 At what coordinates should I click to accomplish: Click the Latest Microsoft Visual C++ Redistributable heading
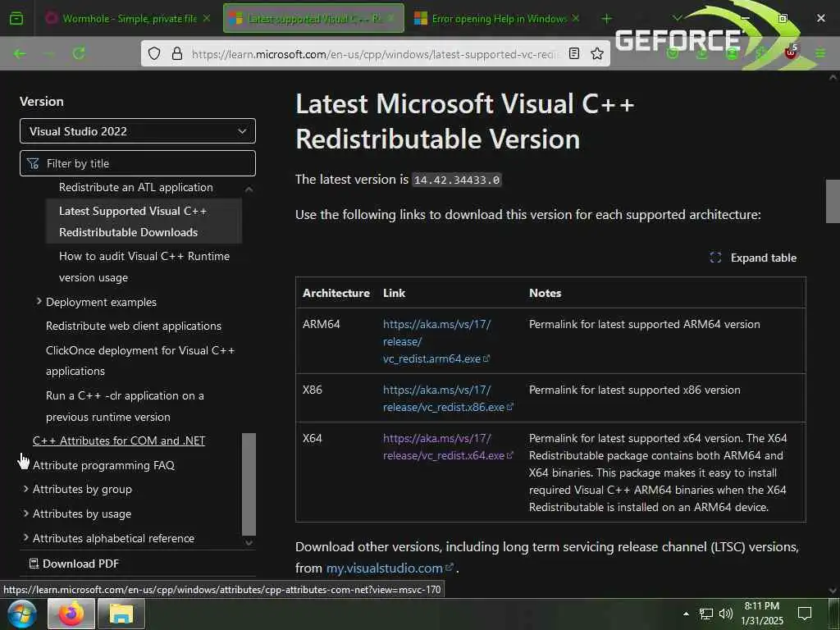(x=464, y=121)
